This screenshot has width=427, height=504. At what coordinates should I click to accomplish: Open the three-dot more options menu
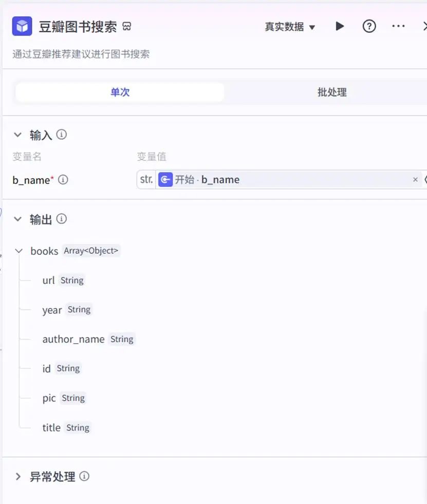click(398, 26)
